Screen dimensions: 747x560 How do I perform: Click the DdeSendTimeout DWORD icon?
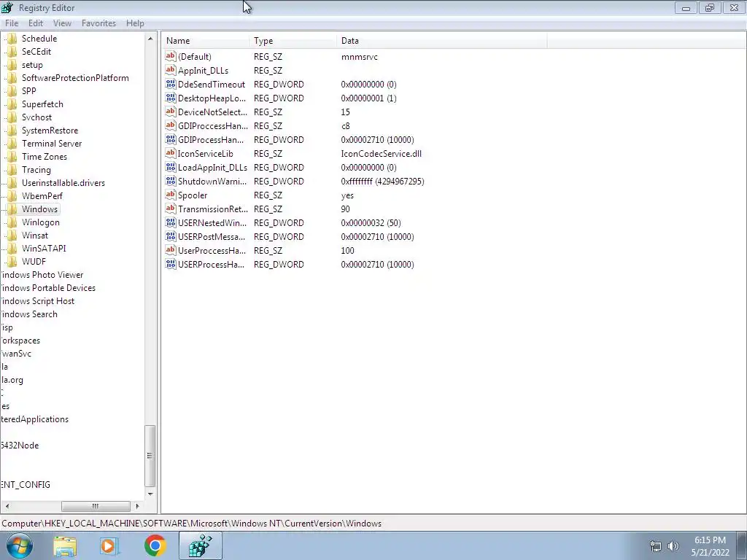click(171, 84)
